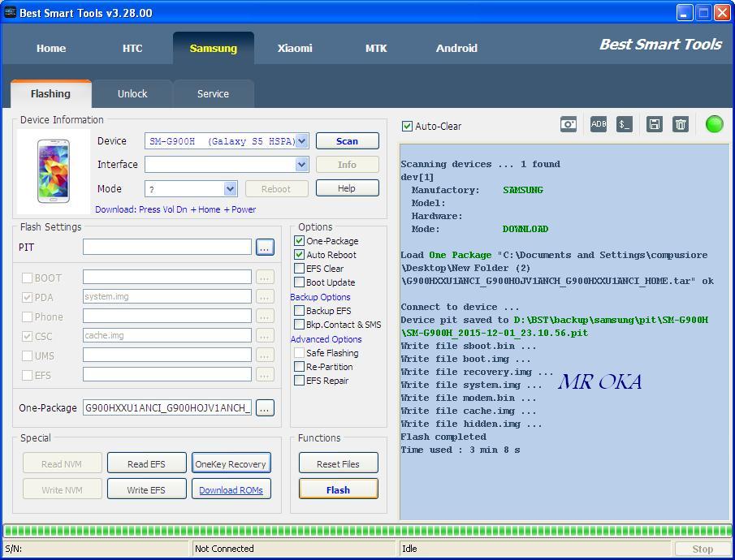Click the green SAMSUNG manufacturer value
This screenshot has width=735, height=560.
[x=523, y=190]
